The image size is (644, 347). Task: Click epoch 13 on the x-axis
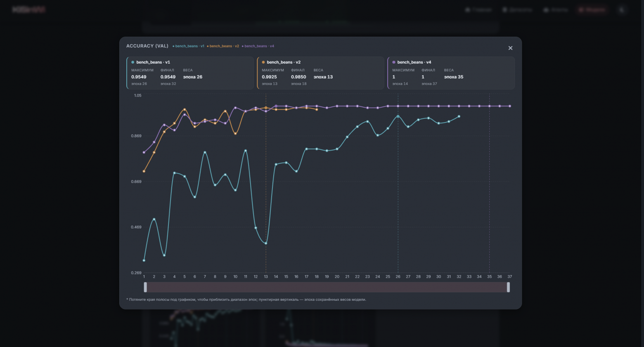266,277
